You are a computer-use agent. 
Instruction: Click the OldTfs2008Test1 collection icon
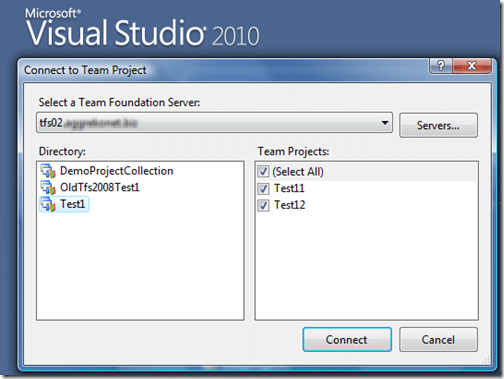click(48, 187)
